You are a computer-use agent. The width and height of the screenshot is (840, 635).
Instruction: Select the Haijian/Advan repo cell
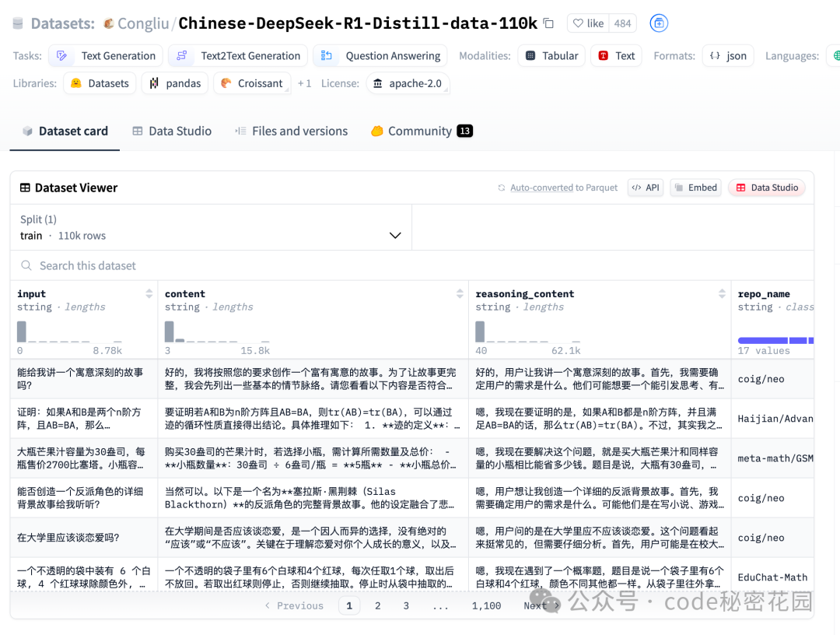772,419
